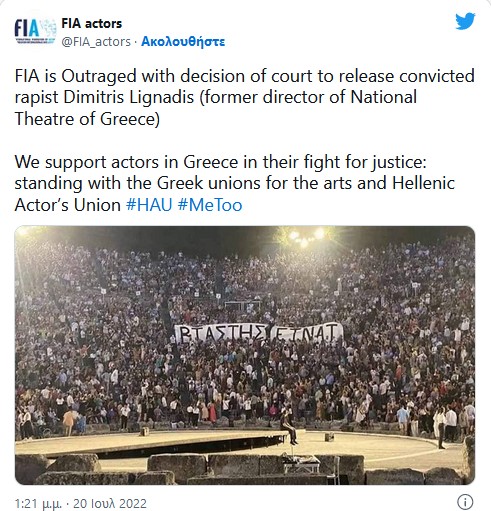Open the #MeToo hashtag
Screen dimensions: 491x511
[x=210, y=205]
